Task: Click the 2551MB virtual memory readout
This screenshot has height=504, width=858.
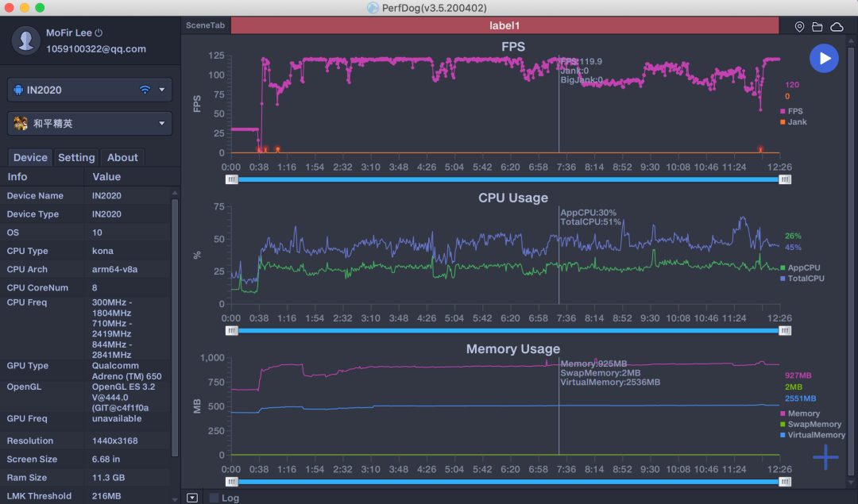Action: (x=800, y=398)
